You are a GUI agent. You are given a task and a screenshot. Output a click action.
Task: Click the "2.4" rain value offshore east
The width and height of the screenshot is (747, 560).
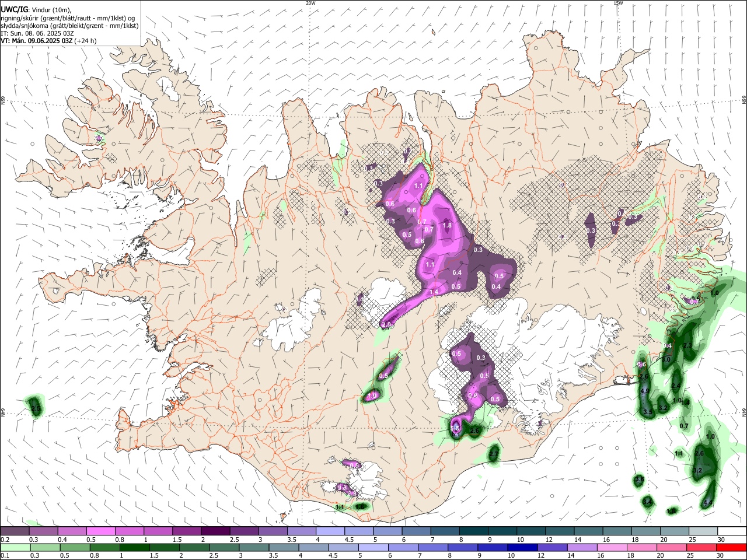click(676, 386)
